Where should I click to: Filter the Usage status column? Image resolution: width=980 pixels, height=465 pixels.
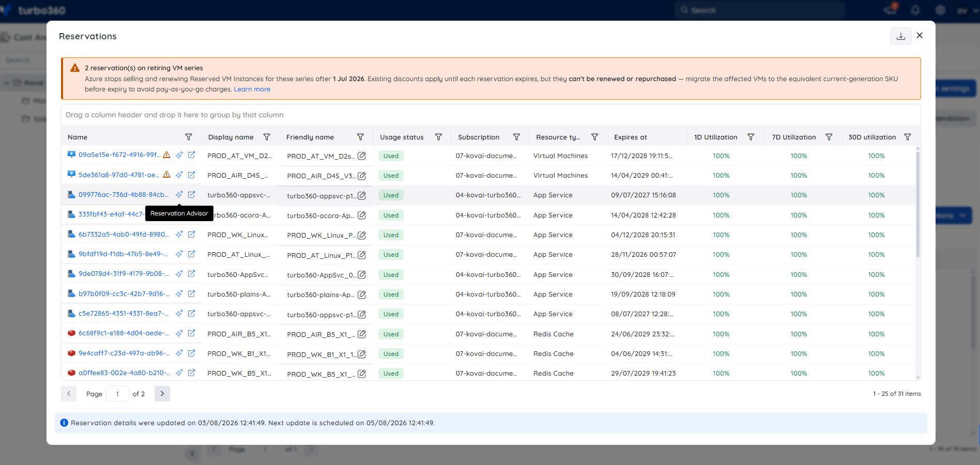[x=438, y=137]
